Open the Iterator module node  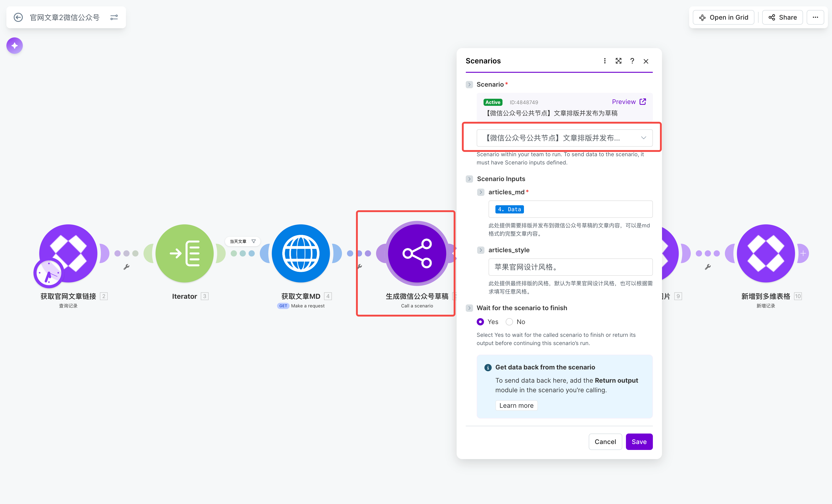click(x=184, y=253)
